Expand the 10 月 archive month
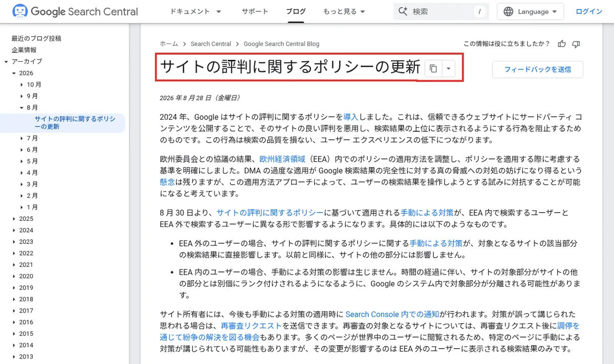Viewport: 614px width, 364px height. pyautogui.click(x=21, y=85)
